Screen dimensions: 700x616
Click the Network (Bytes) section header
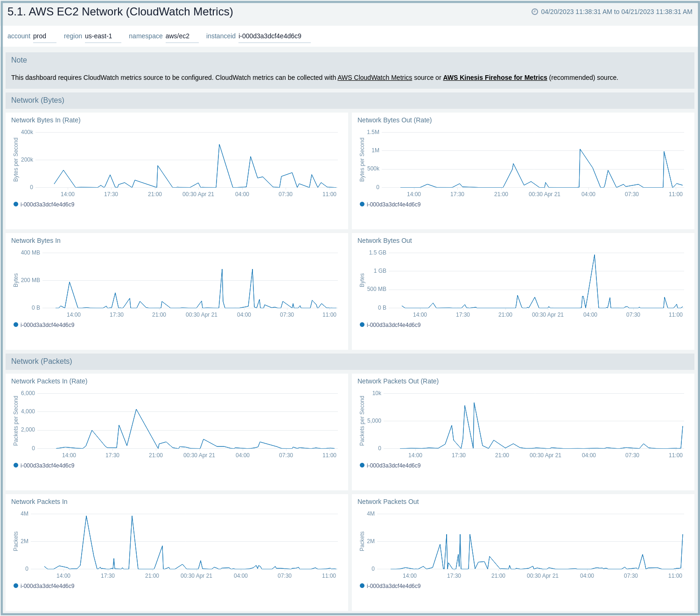click(38, 100)
